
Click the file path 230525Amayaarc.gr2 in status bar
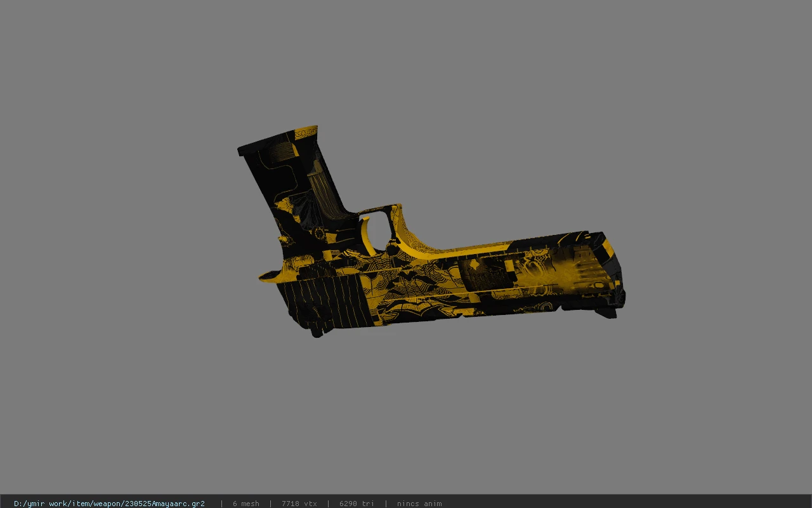coord(109,504)
